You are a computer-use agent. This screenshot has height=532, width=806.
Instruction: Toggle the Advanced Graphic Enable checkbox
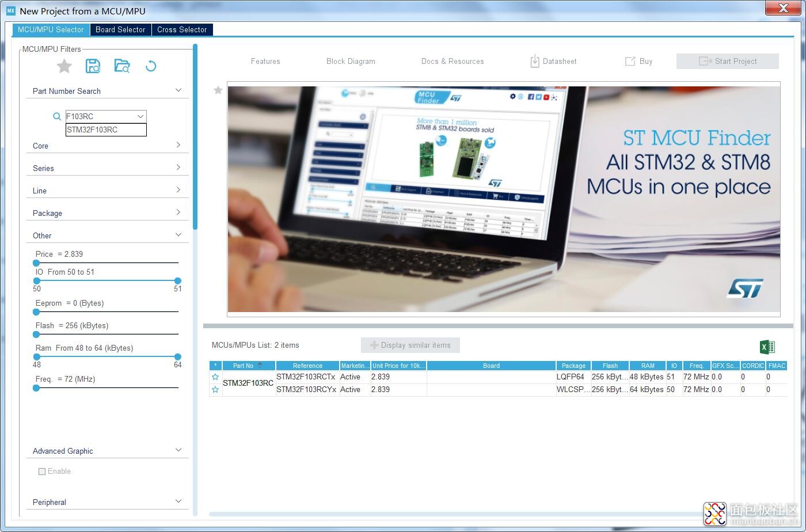click(42, 472)
